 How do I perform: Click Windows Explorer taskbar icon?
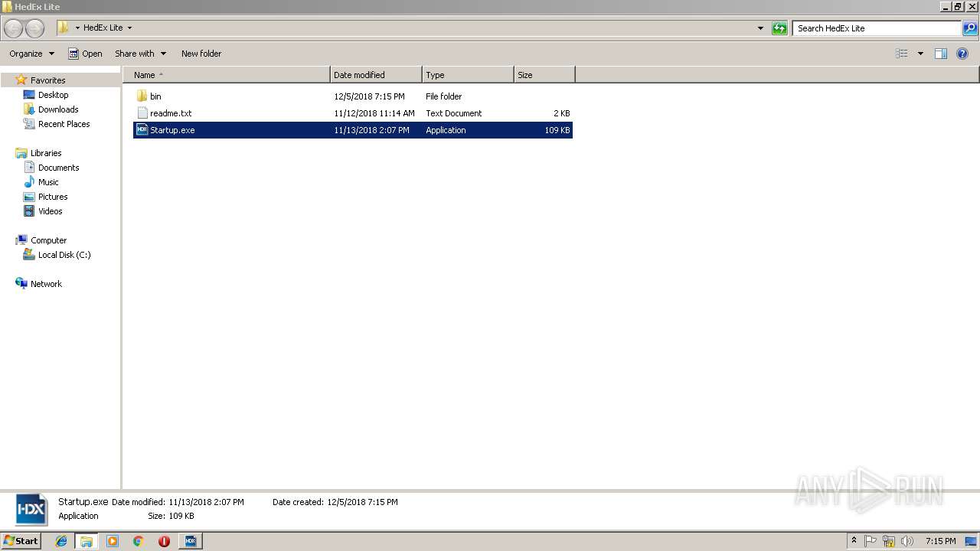(87, 541)
